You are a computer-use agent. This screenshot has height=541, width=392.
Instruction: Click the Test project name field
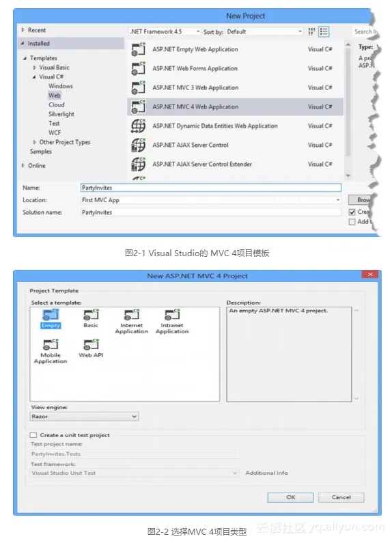(x=135, y=454)
